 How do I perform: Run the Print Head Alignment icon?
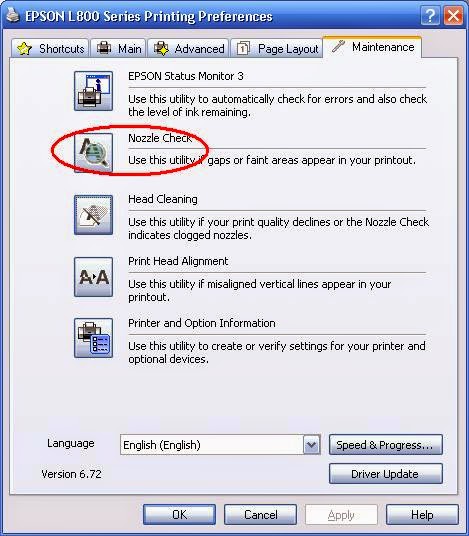click(93, 277)
